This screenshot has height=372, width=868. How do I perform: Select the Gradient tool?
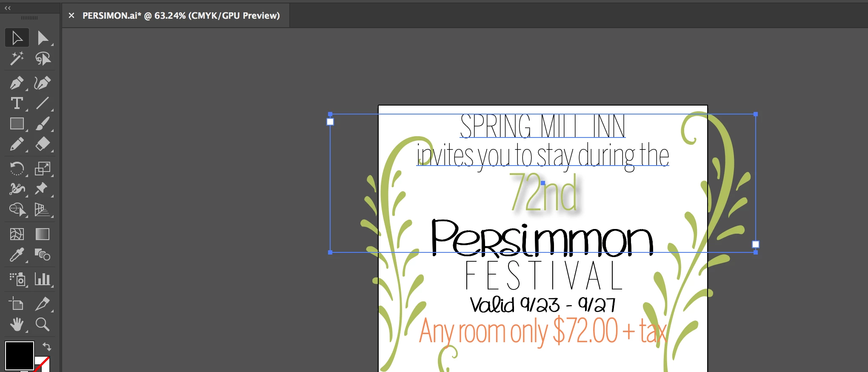coord(43,234)
